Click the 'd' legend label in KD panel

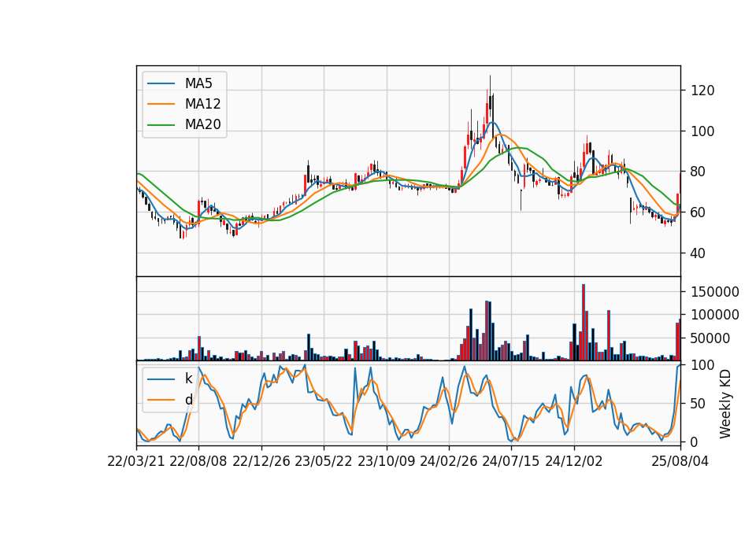188,400
